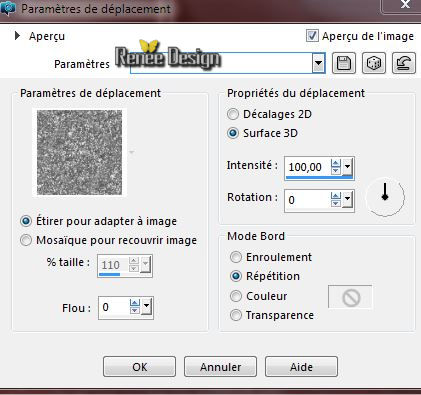Select the Décalages 2D radio button
The image size is (421, 395).
(x=233, y=114)
